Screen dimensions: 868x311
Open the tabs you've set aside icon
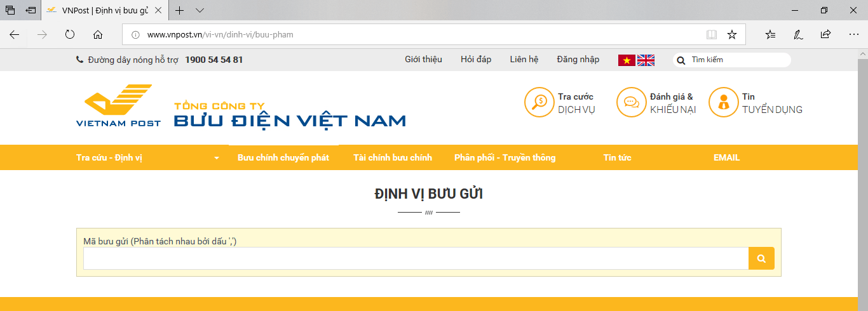10,10
